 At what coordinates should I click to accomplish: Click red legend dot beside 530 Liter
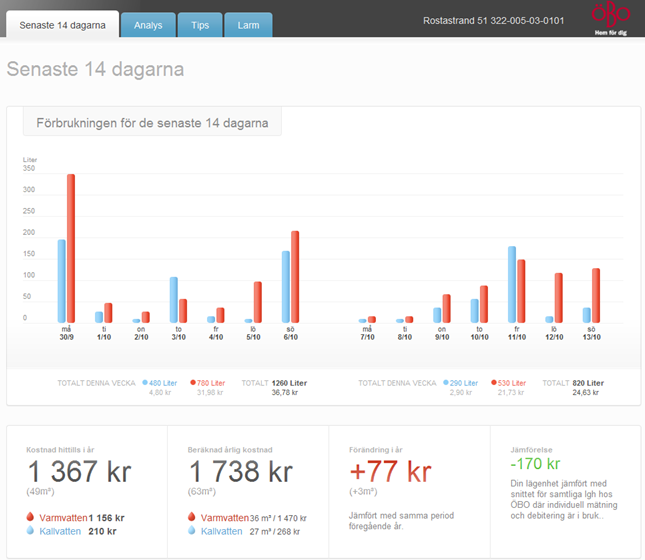tap(495, 383)
